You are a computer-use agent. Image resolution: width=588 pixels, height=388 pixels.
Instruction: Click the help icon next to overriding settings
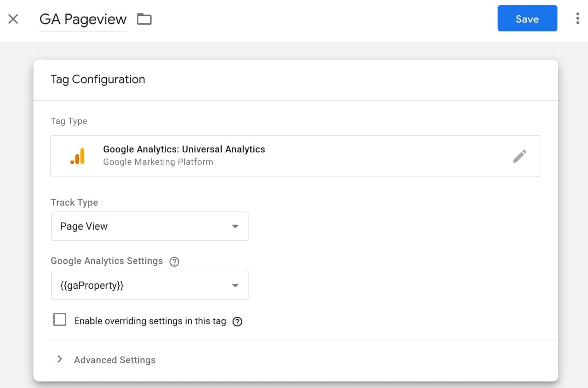coord(237,321)
